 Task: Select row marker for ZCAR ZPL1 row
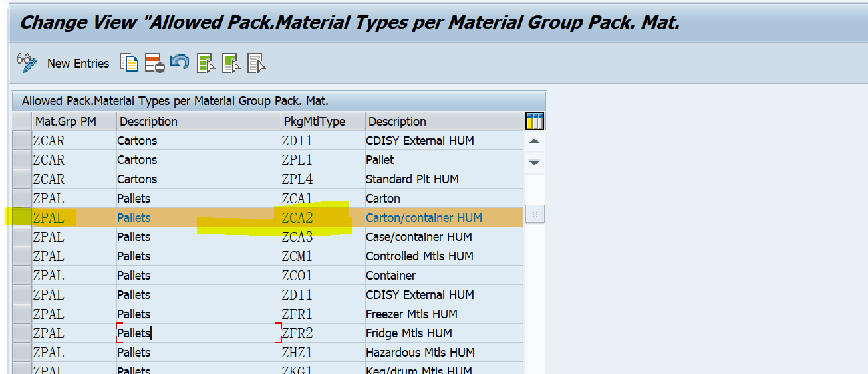click(x=22, y=160)
